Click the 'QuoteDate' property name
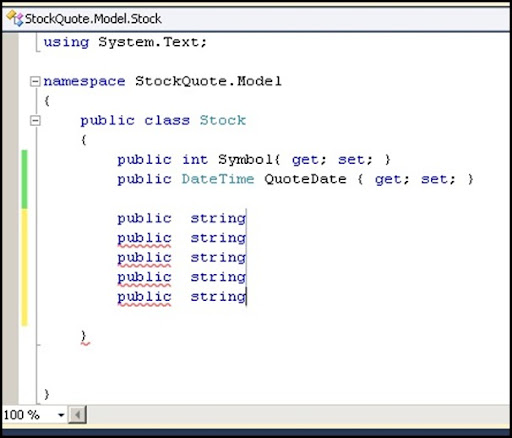Image resolution: width=512 pixels, height=438 pixels. click(305, 179)
